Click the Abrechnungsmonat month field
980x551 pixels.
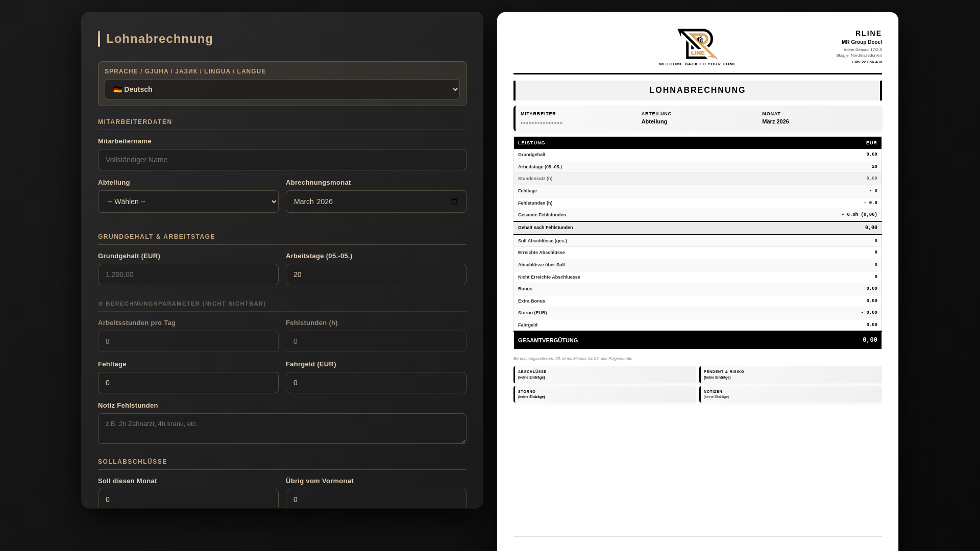point(376,202)
